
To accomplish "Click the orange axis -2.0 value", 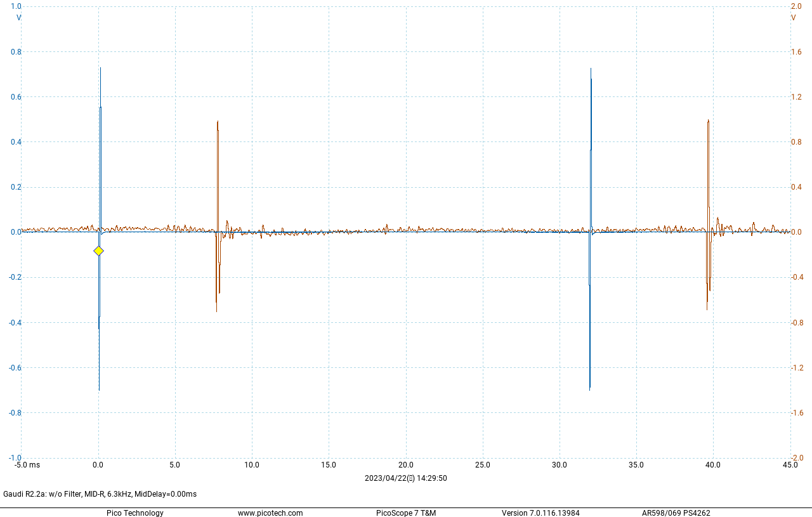I will pyautogui.click(x=797, y=458).
